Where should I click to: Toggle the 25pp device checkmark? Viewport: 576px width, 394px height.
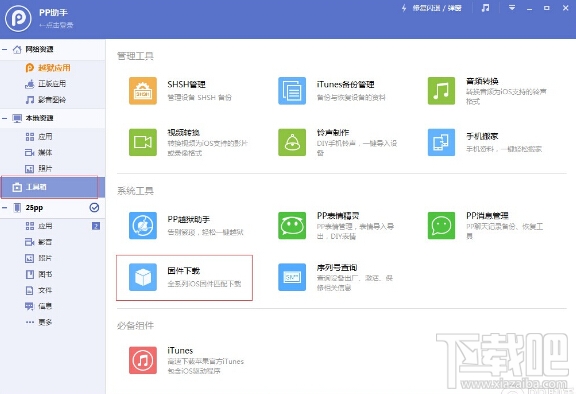(x=94, y=208)
